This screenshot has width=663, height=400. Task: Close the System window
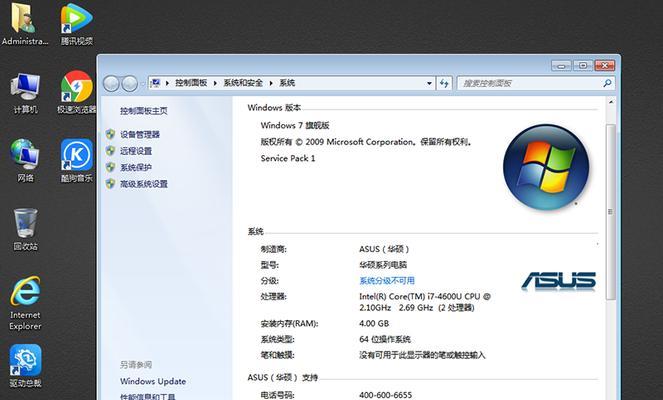point(605,65)
